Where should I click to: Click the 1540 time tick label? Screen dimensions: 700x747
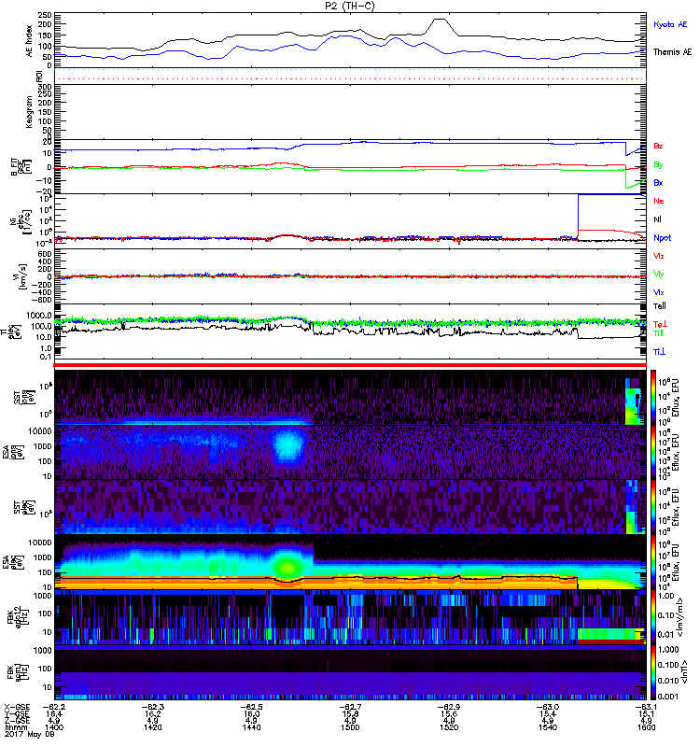[548, 727]
